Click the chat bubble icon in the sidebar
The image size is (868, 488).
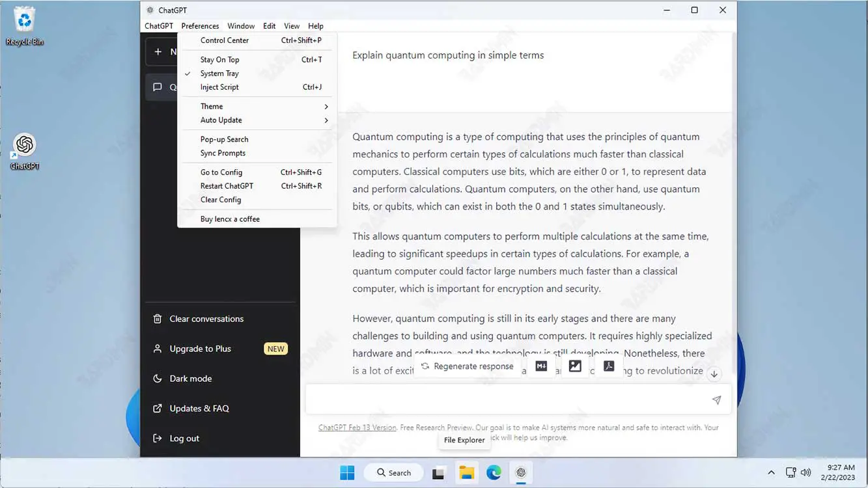tap(157, 87)
